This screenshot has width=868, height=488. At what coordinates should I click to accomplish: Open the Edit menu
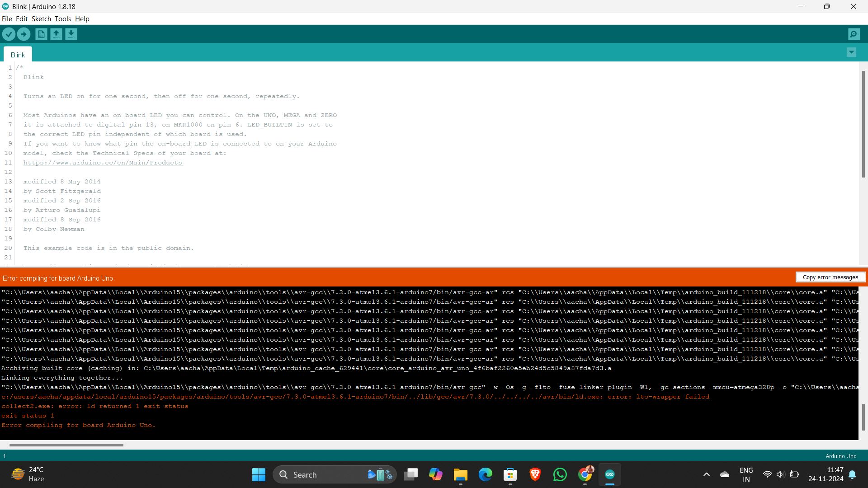click(x=22, y=19)
